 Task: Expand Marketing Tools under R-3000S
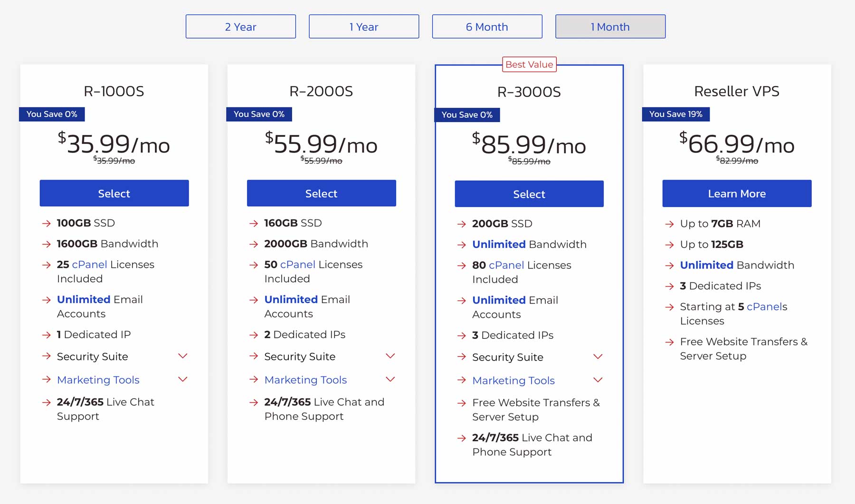598,380
